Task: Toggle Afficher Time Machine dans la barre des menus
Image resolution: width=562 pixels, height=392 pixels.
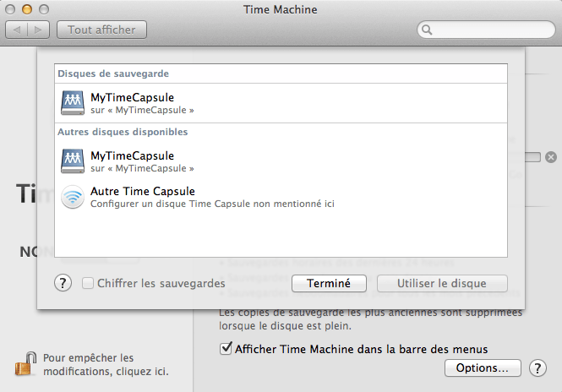Action: 226,348
